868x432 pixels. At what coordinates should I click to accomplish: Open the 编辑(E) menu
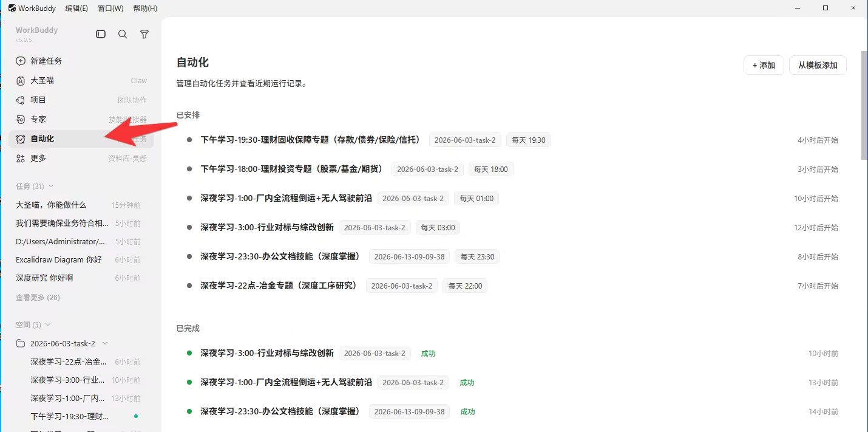[76, 8]
